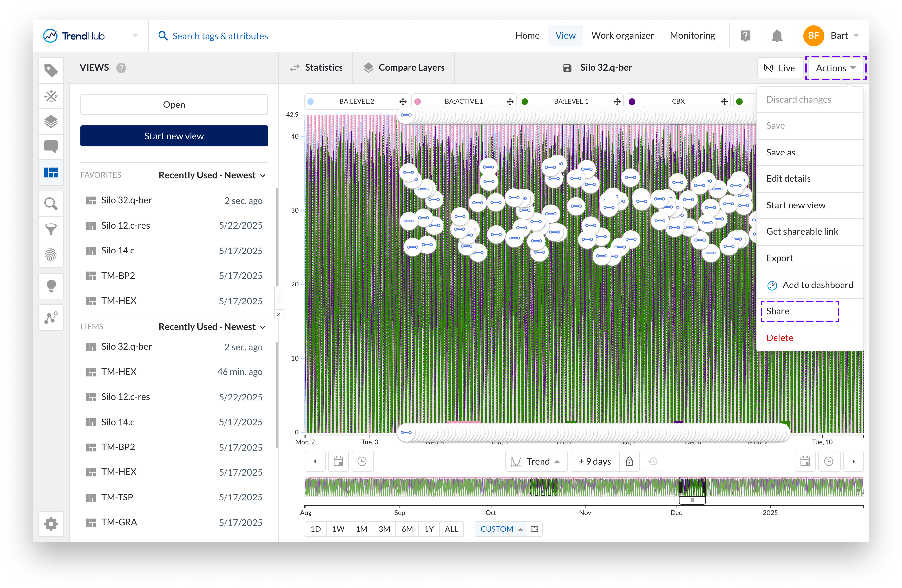This screenshot has width=902, height=588.
Task: Click Search tags & attributes field
Action: (x=220, y=36)
